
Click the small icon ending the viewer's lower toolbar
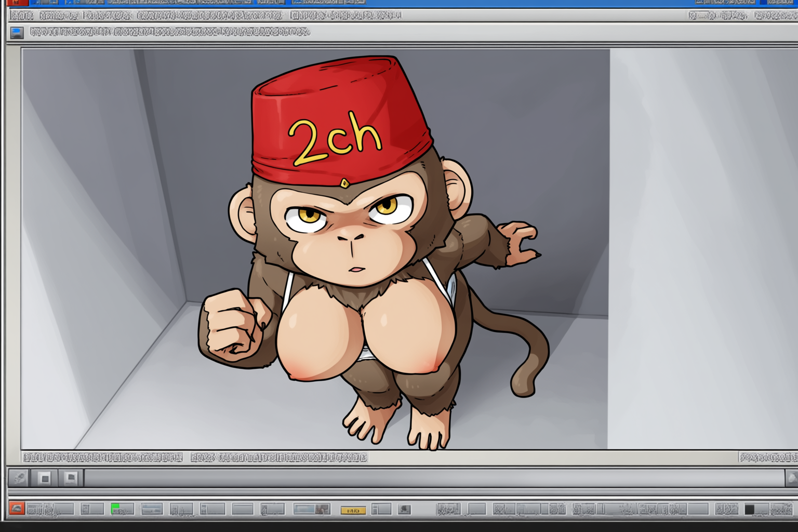tap(792, 478)
